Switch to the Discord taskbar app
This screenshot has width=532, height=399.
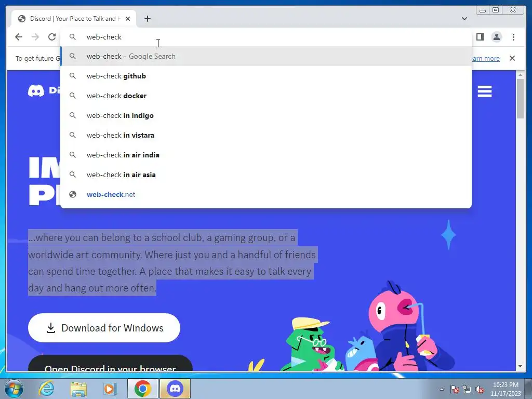175,389
